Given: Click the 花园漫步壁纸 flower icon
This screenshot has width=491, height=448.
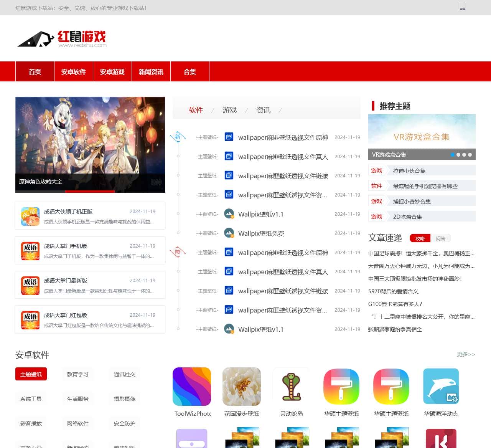Looking at the screenshot, I should [242, 386].
